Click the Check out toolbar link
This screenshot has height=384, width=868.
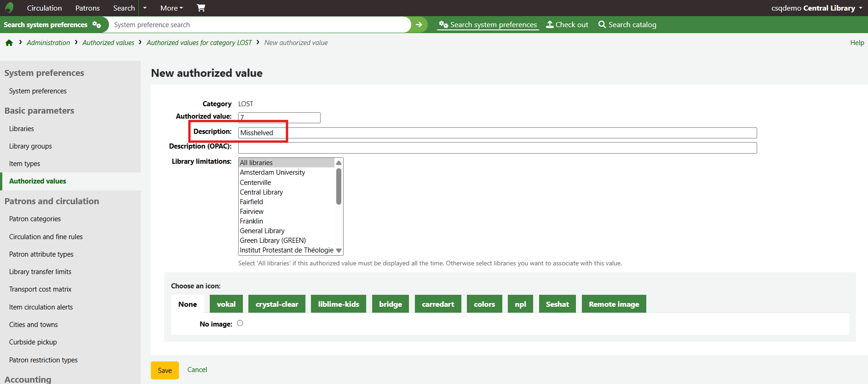pyautogui.click(x=567, y=25)
